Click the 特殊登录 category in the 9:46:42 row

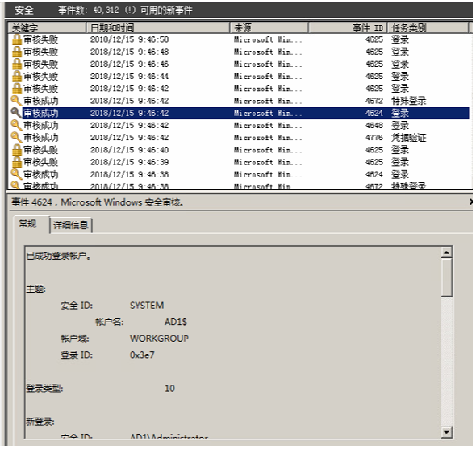coord(408,101)
